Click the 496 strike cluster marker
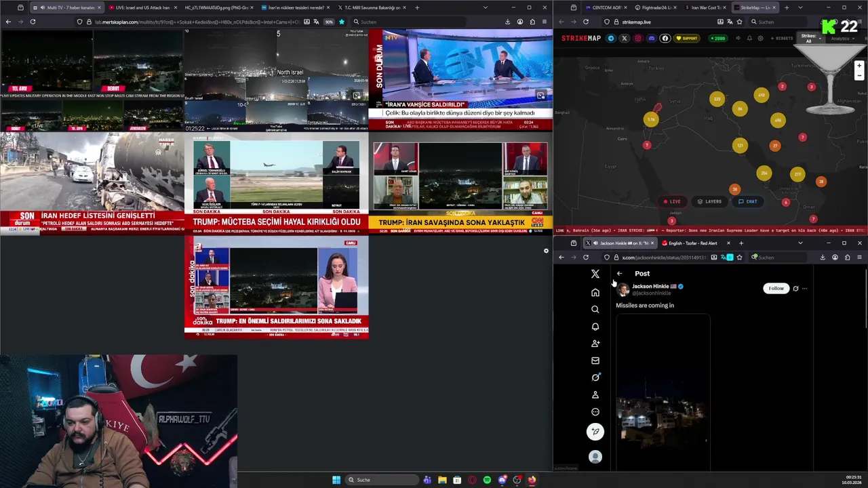This screenshot has width=868, height=488. coord(778,120)
